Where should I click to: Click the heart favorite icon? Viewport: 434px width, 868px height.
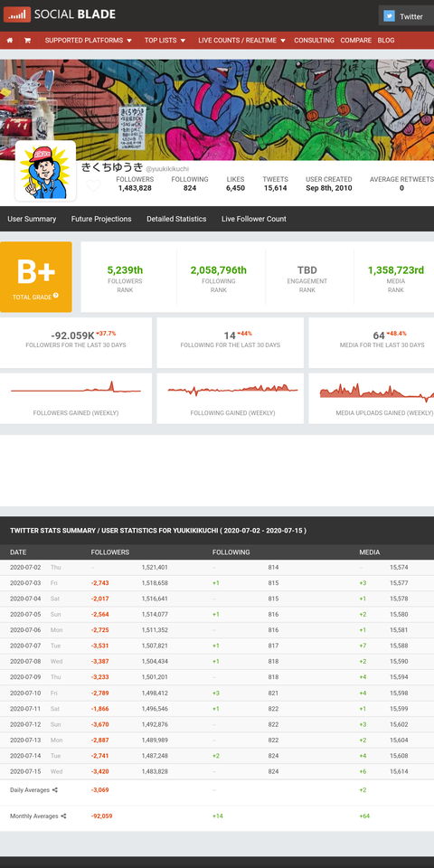tap(93, 185)
